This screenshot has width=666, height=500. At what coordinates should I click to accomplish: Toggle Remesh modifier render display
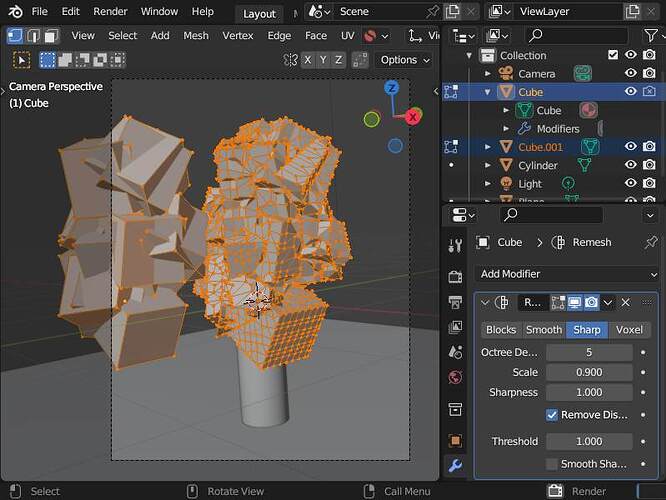click(591, 302)
